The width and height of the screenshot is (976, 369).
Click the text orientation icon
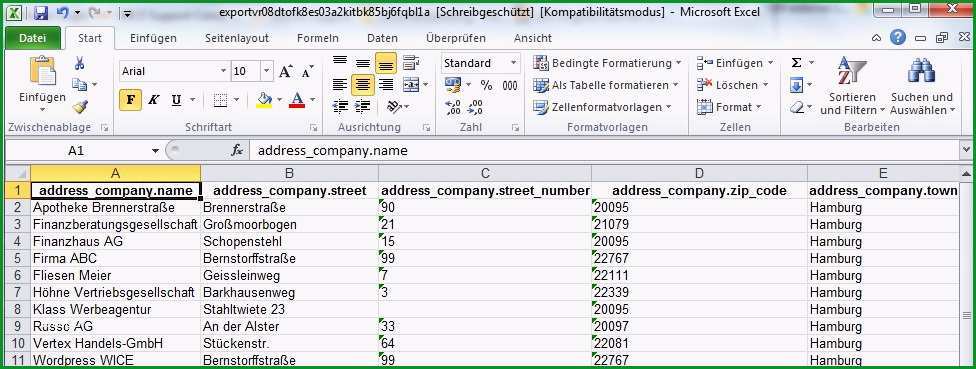pos(395,106)
